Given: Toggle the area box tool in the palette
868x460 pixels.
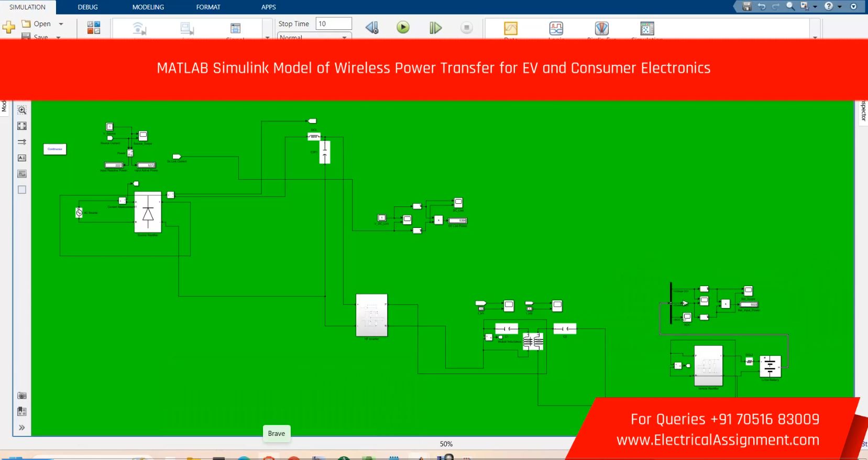Looking at the screenshot, I should (x=22, y=190).
